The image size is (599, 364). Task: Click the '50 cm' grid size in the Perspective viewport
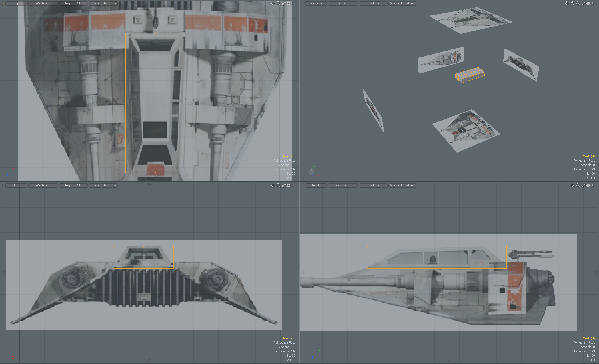[591, 178]
